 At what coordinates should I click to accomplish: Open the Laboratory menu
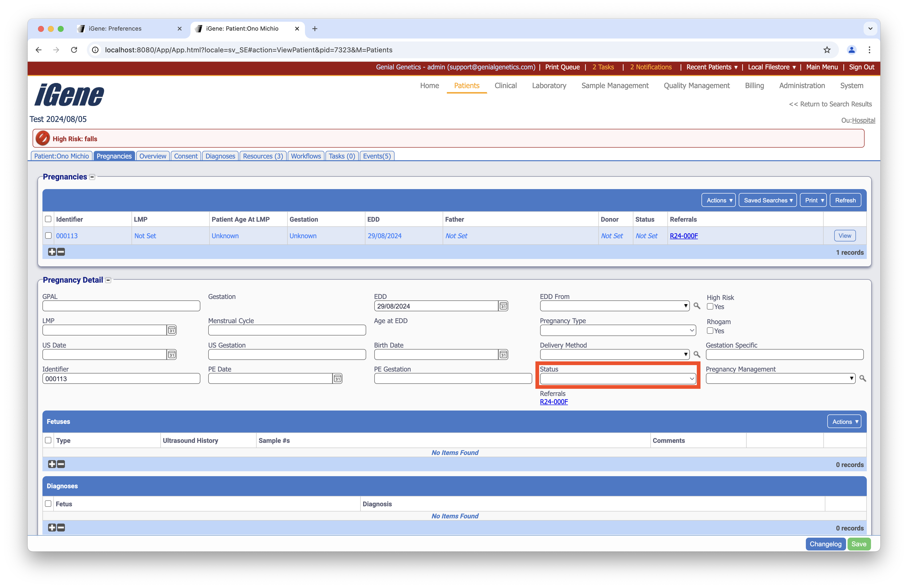click(x=549, y=86)
